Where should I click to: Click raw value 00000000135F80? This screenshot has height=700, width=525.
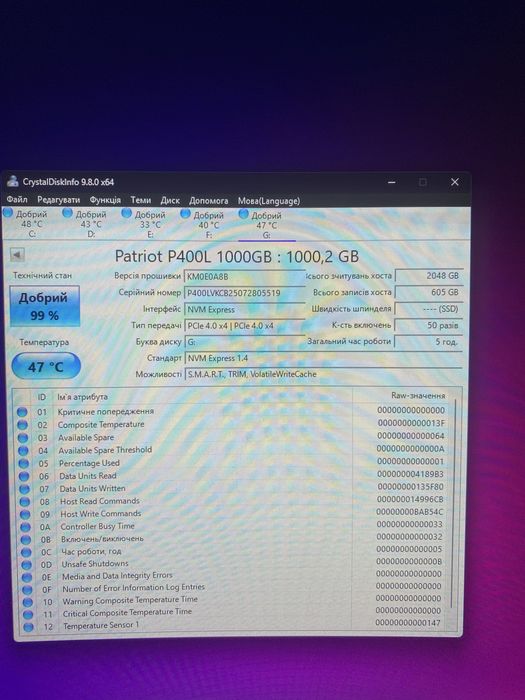(x=411, y=486)
